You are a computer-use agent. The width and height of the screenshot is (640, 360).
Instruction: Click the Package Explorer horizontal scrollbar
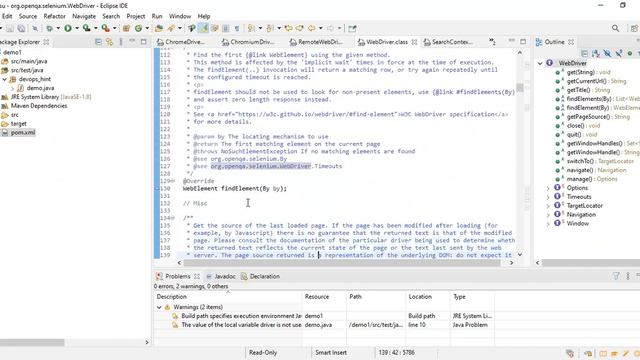tap(32, 342)
